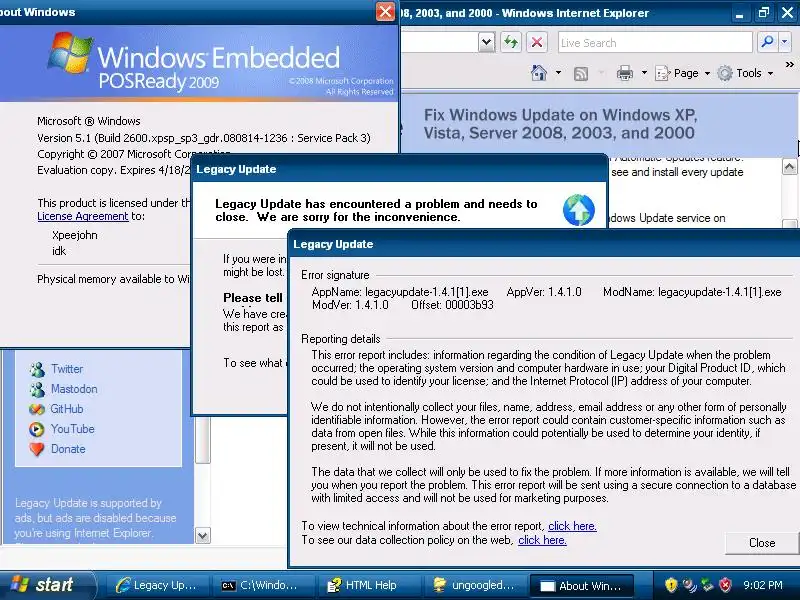Click the Xpeejohn licensee name
The height and width of the screenshot is (600, 800).
coord(74,235)
